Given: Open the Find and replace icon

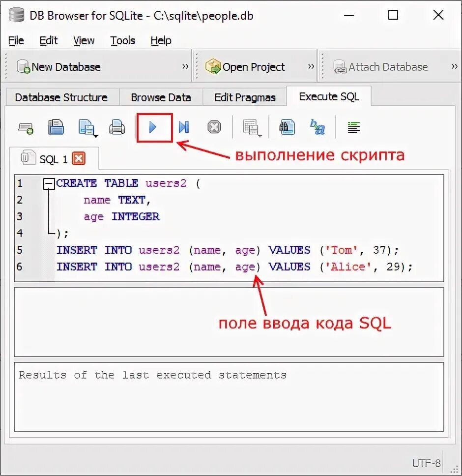Looking at the screenshot, I should 318,127.
